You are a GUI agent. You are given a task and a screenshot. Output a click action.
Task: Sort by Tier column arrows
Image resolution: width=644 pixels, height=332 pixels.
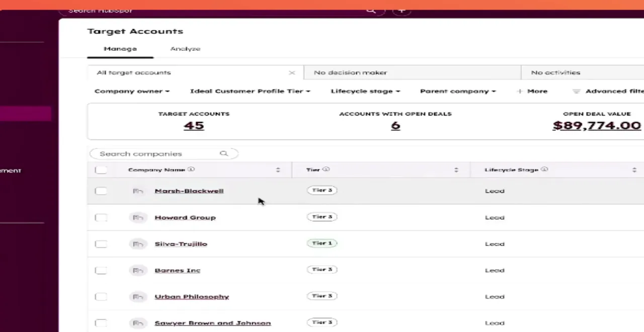(456, 170)
